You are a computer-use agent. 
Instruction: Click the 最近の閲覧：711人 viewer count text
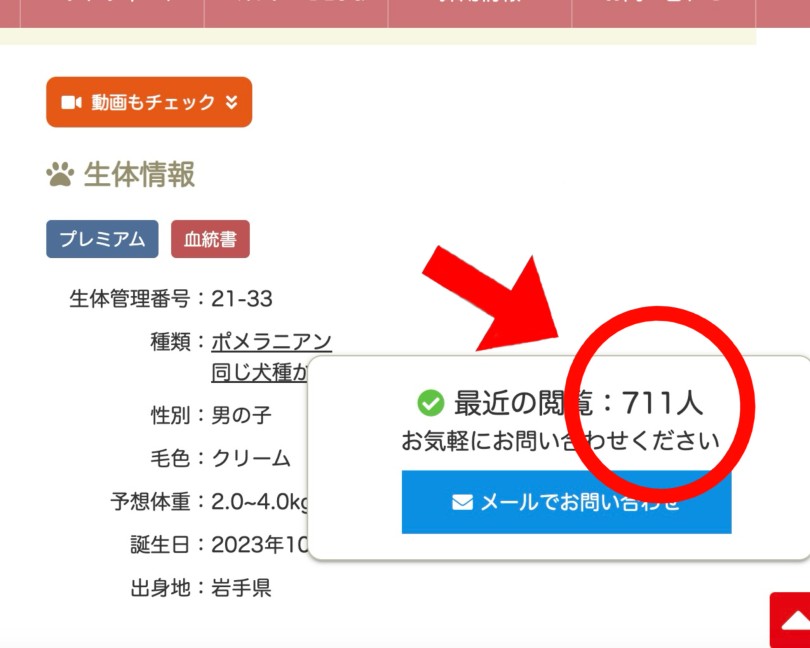click(578, 402)
